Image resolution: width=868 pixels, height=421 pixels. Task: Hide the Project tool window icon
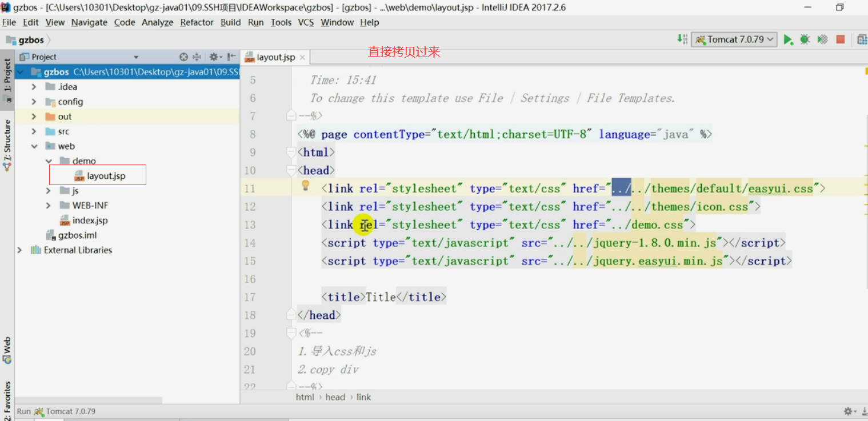[x=231, y=57]
